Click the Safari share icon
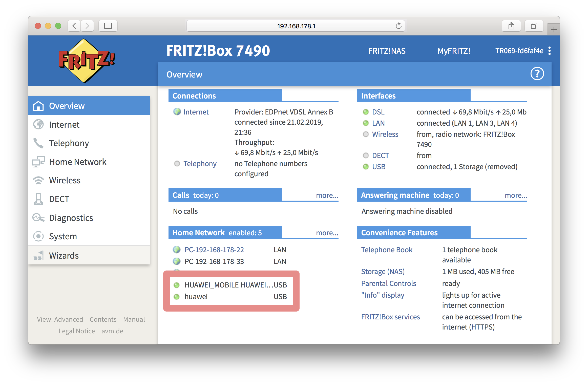This screenshot has height=385, width=588. [x=511, y=26]
